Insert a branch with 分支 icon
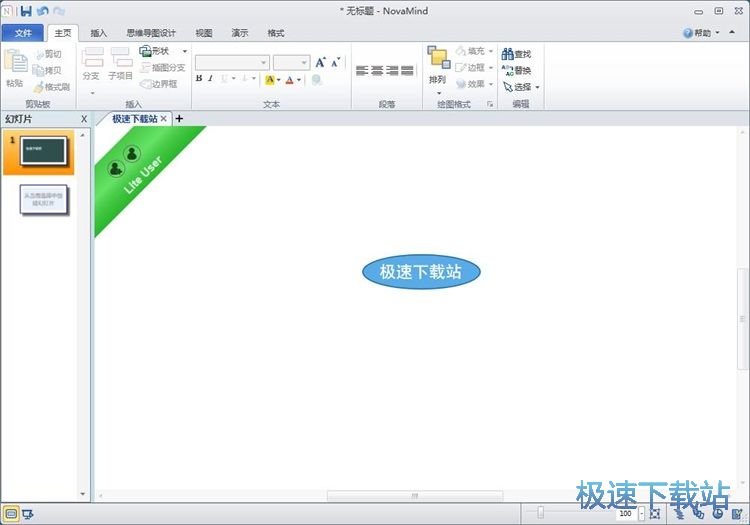Screen dimensions: 750x525 91,62
